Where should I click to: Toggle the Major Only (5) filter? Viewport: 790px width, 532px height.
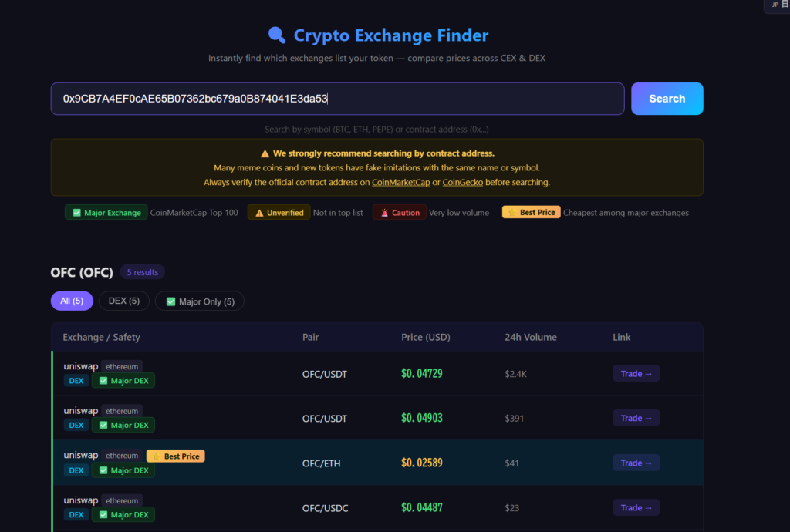pos(199,301)
